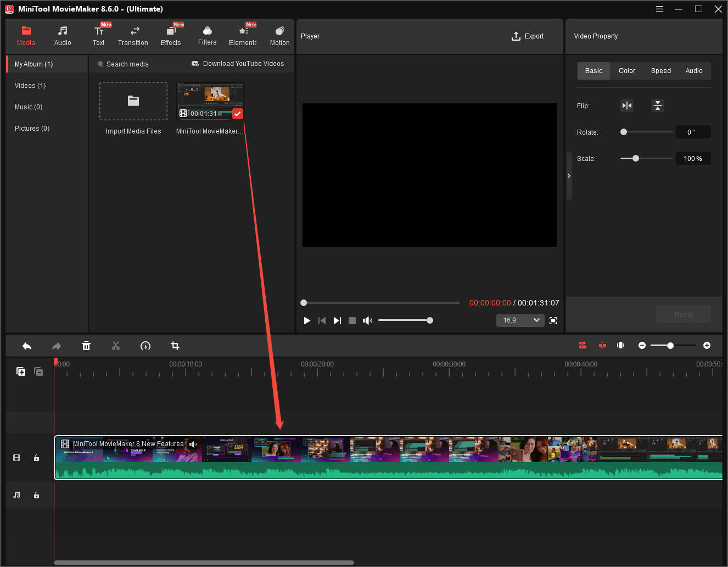Zoom out the timeline
This screenshot has height=567, width=728.
pyautogui.click(x=642, y=346)
